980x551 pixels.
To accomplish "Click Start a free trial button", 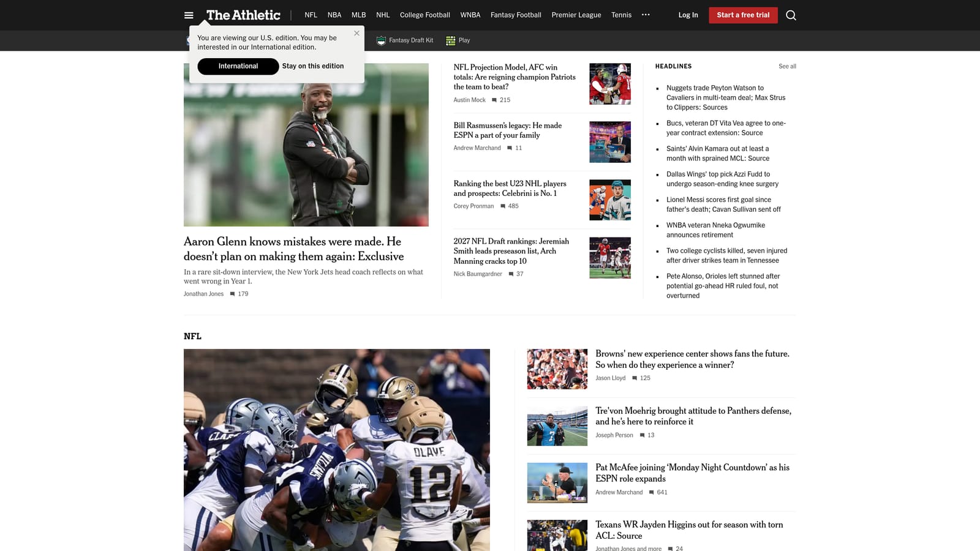I will [x=743, y=15].
